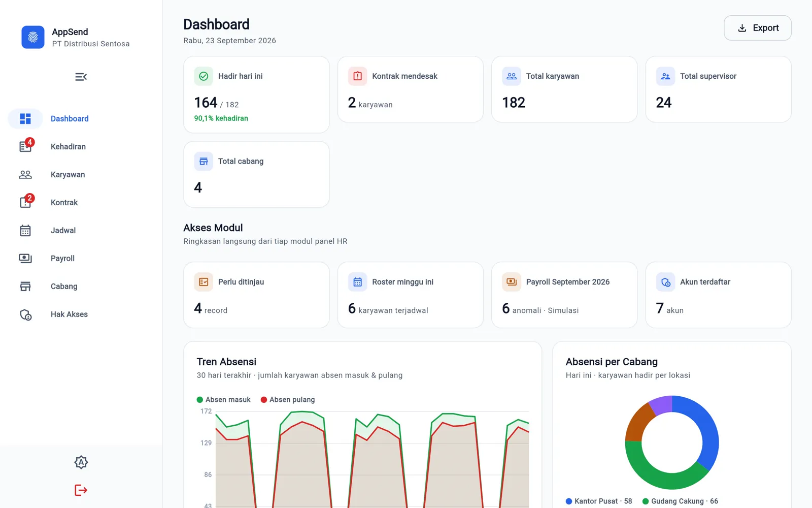Viewport: 812px width, 508px height.
Task: Open Payroll money icon in sidebar
Action: (25, 258)
